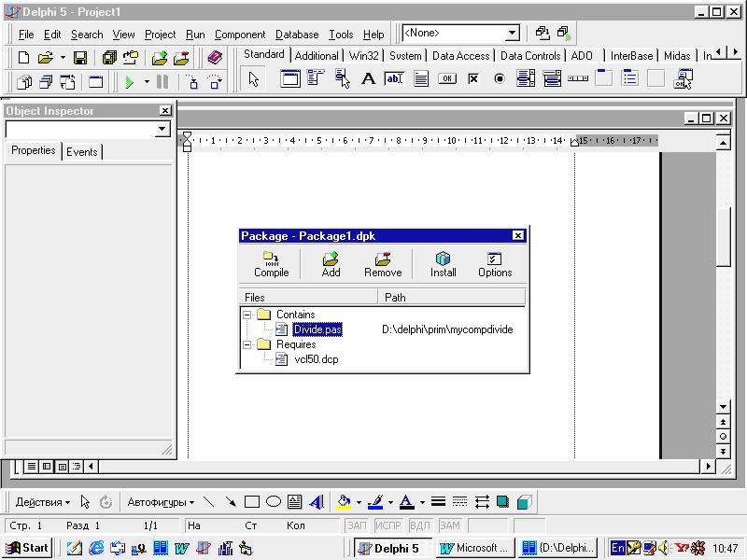Select the CheckBox component icon
The height and width of the screenshot is (560, 747).
click(473, 78)
